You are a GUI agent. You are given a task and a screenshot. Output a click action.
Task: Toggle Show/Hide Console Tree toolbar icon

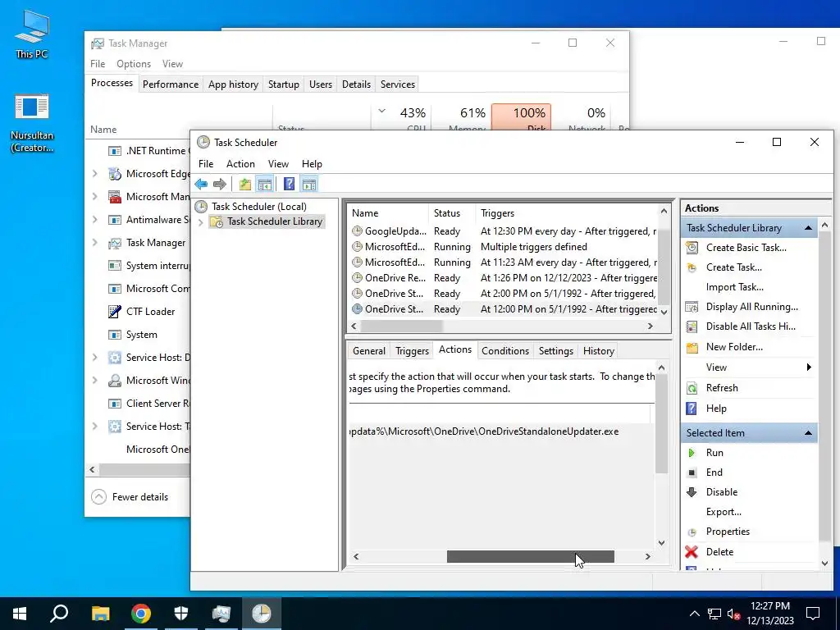(265, 185)
